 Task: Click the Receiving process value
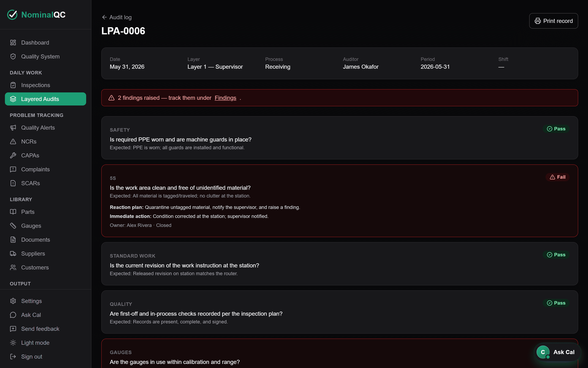[x=278, y=67]
